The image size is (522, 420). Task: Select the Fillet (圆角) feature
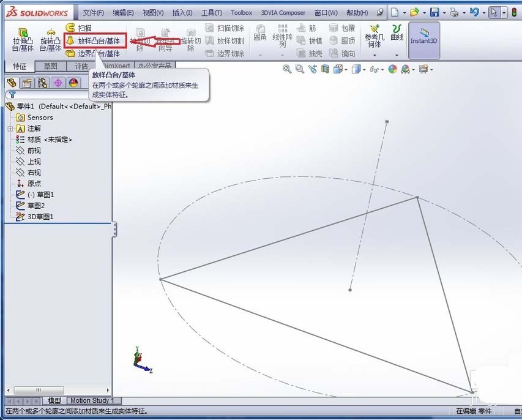pos(261,37)
